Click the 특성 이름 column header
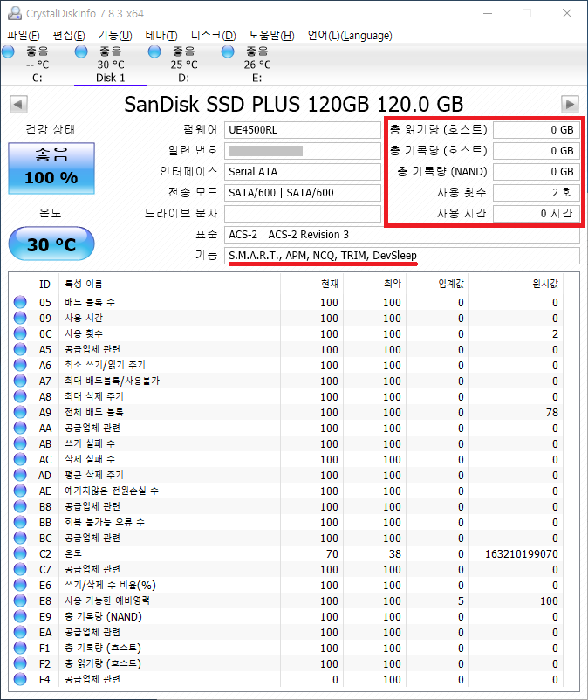 coord(169,284)
